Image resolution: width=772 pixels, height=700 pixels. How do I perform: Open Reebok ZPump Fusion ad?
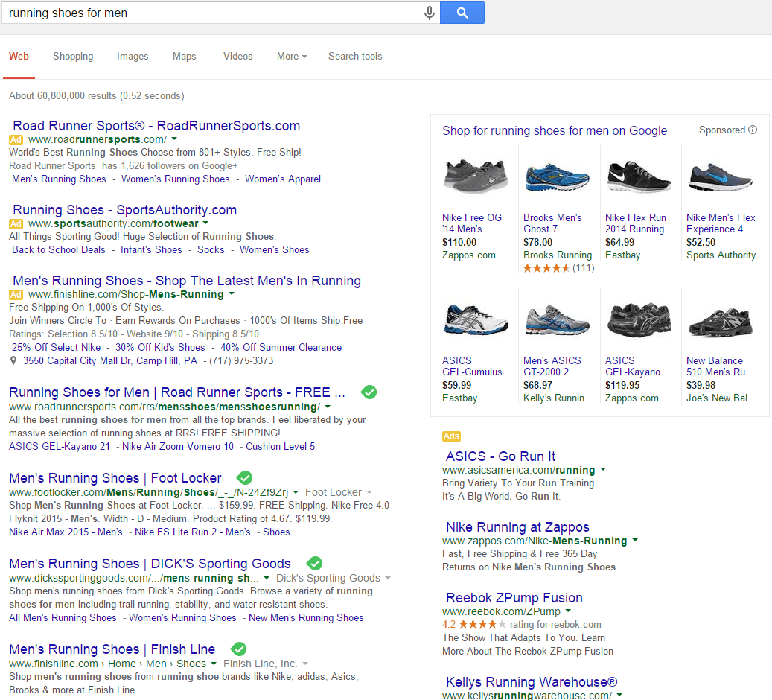pos(514,597)
